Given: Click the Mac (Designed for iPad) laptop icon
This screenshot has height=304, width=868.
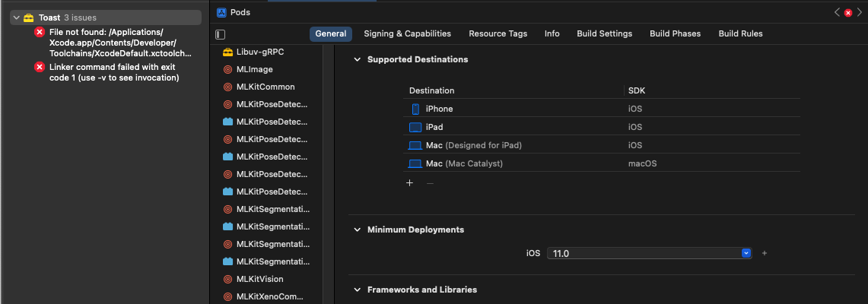Looking at the screenshot, I should (x=415, y=145).
